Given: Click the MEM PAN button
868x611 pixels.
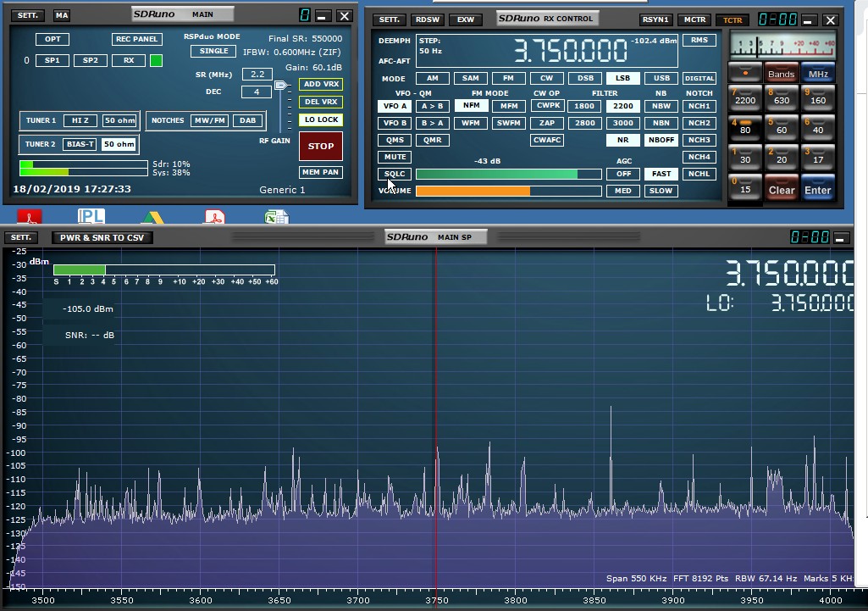Looking at the screenshot, I should 320,172.
